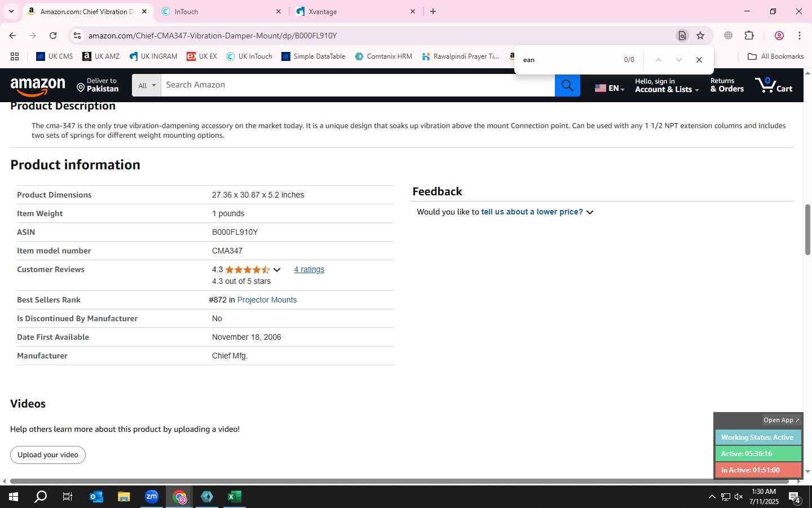
Task: Open Account & Lists dropdown
Action: click(x=667, y=85)
